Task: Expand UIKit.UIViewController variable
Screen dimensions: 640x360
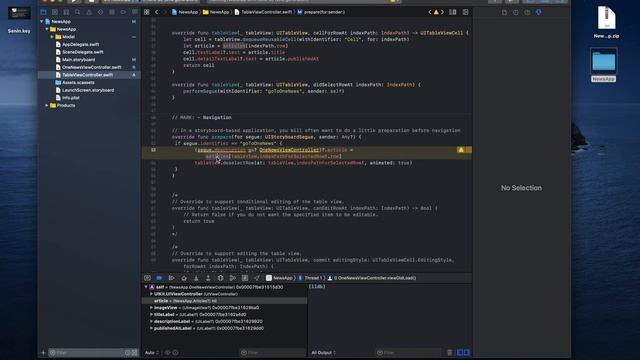Action: (x=151, y=294)
